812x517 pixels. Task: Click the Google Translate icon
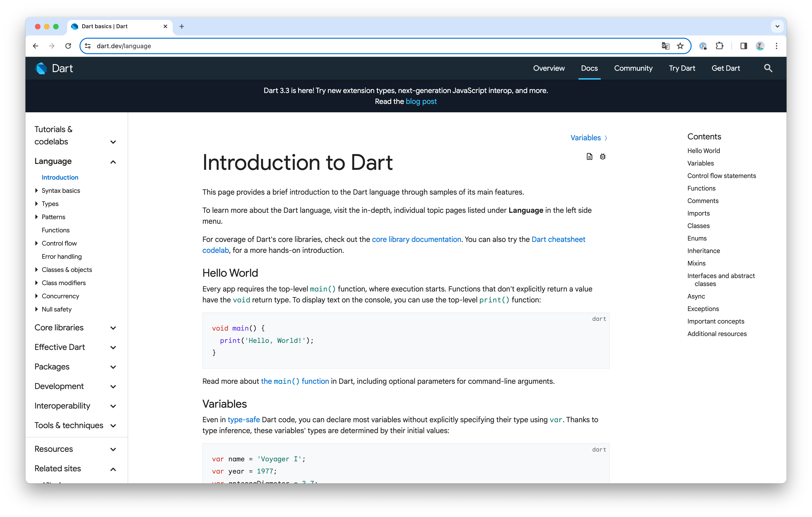(x=665, y=46)
